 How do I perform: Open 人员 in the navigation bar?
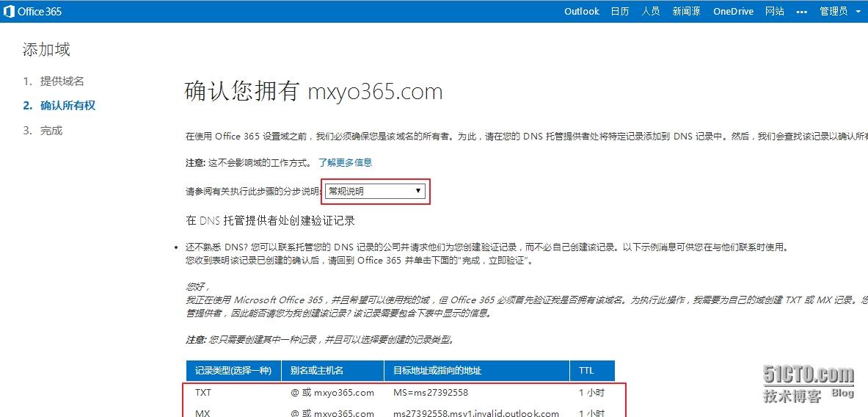[650, 11]
